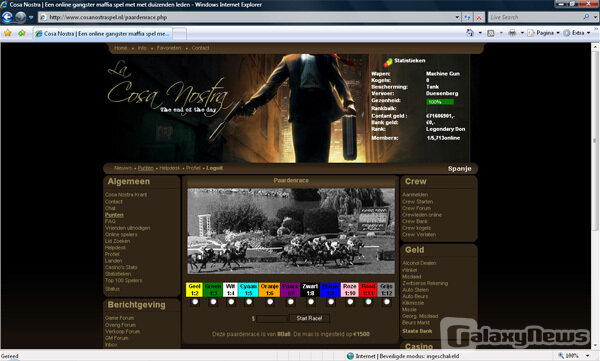Select the Zwart 1:8 horse radio button
Viewport: 600px width, 361px height.
[x=311, y=302]
